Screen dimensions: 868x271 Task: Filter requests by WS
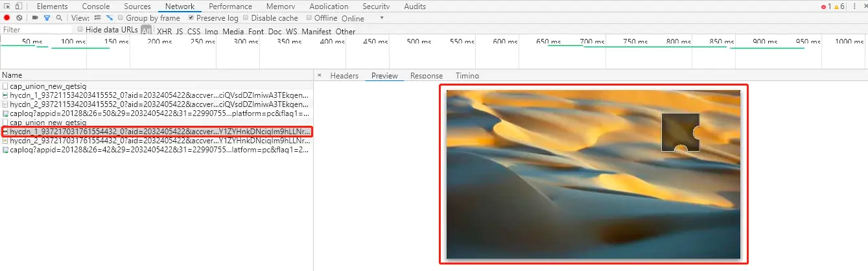point(292,31)
